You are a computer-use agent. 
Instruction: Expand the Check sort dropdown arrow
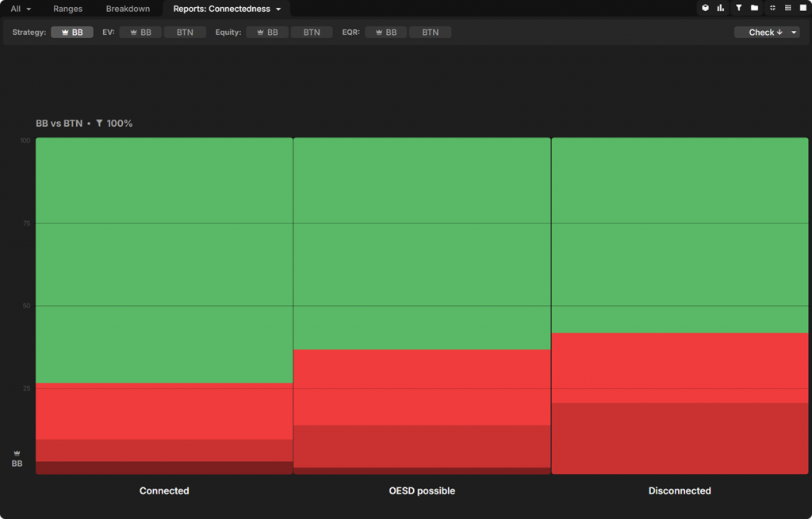794,32
